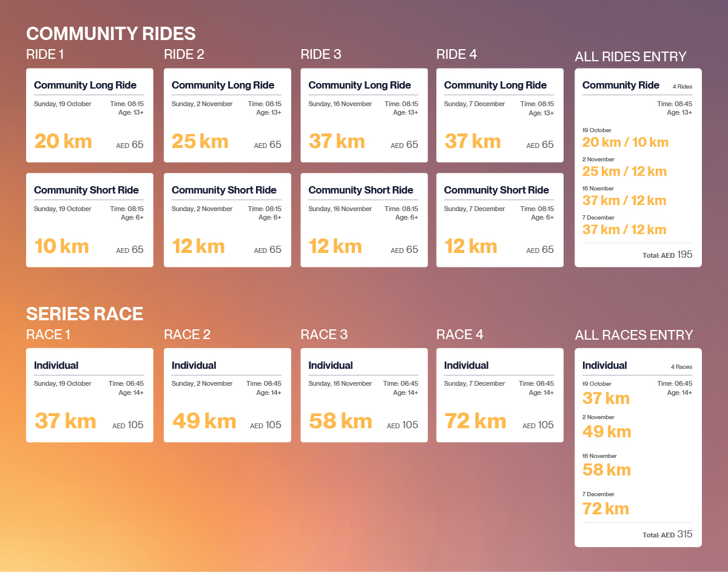This screenshot has width=728, height=572.
Task: Choose the 49 km Individual race card
Action: (x=227, y=395)
